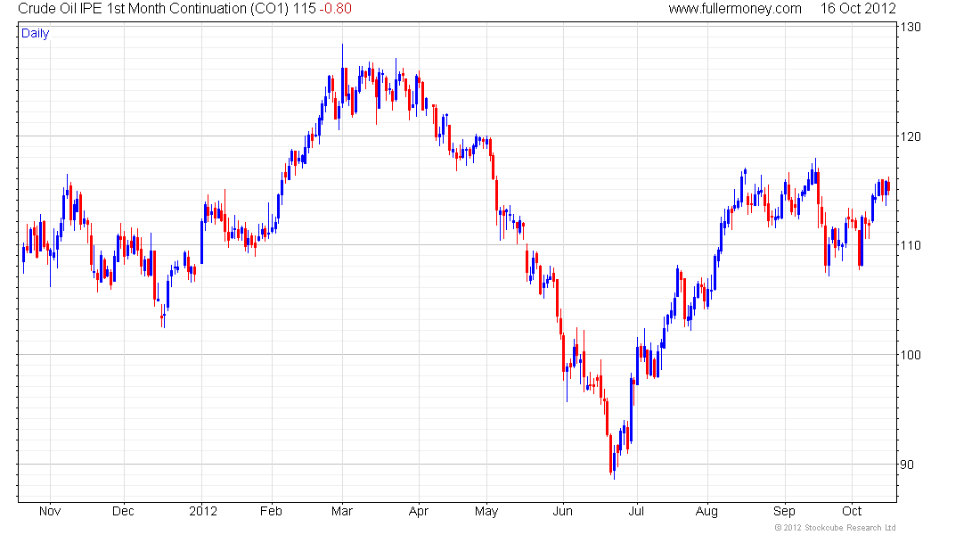The height and width of the screenshot is (535, 980).
Task: Click the blue 'Daily' interval label
Action: click(35, 33)
